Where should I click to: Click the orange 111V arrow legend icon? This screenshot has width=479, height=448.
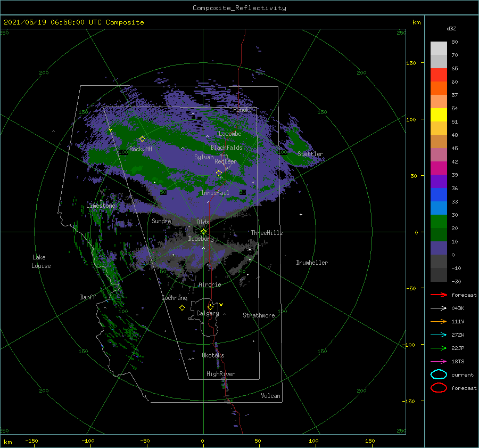click(x=439, y=321)
